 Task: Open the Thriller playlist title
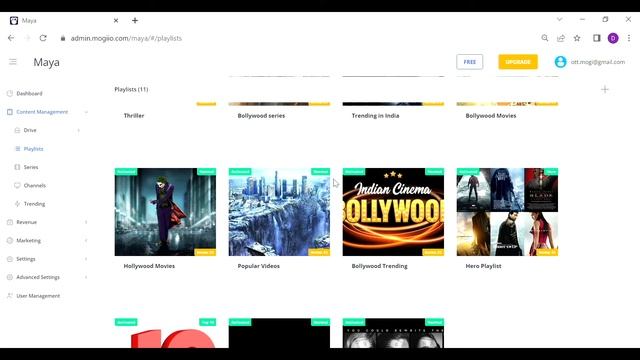134,116
